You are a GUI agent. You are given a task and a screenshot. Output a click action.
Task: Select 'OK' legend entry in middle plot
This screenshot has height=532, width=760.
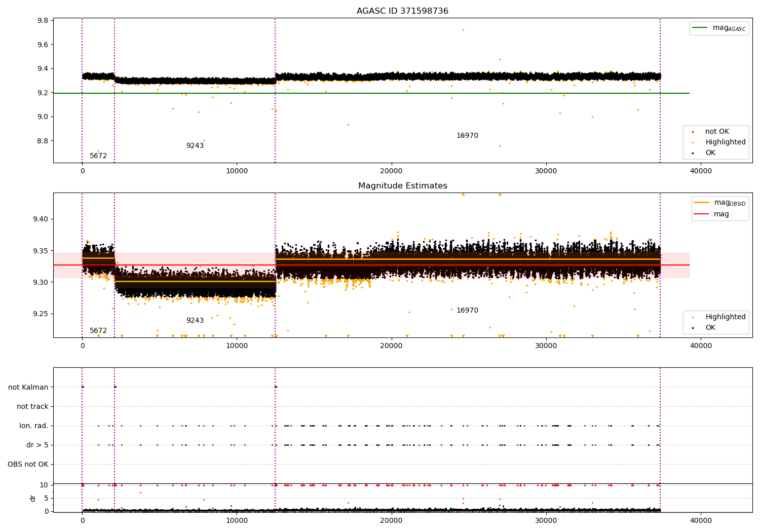tap(710, 328)
